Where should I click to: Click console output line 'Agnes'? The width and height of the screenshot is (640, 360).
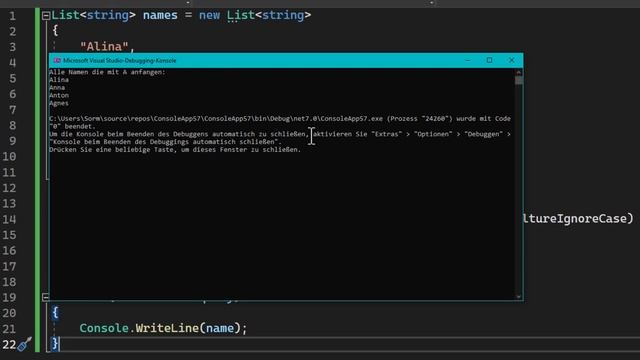(59, 103)
